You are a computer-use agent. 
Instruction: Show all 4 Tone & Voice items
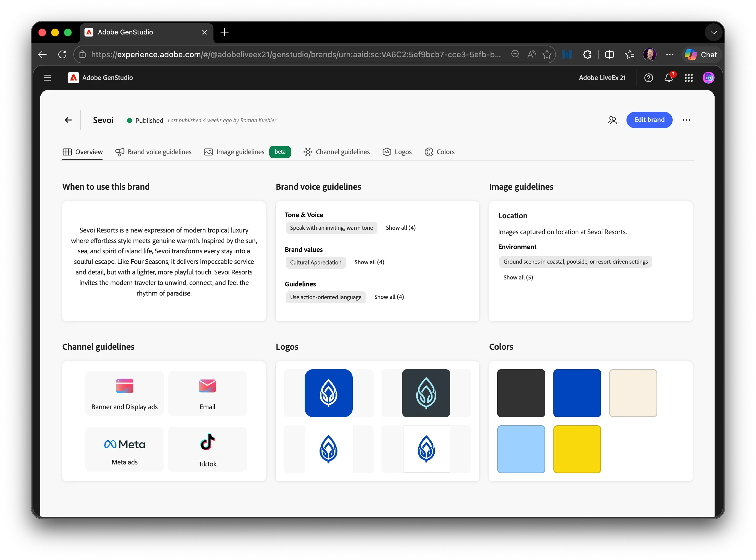point(401,228)
